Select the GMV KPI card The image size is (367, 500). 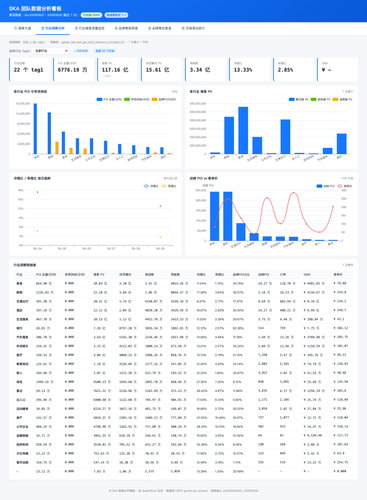(x=338, y=69)
